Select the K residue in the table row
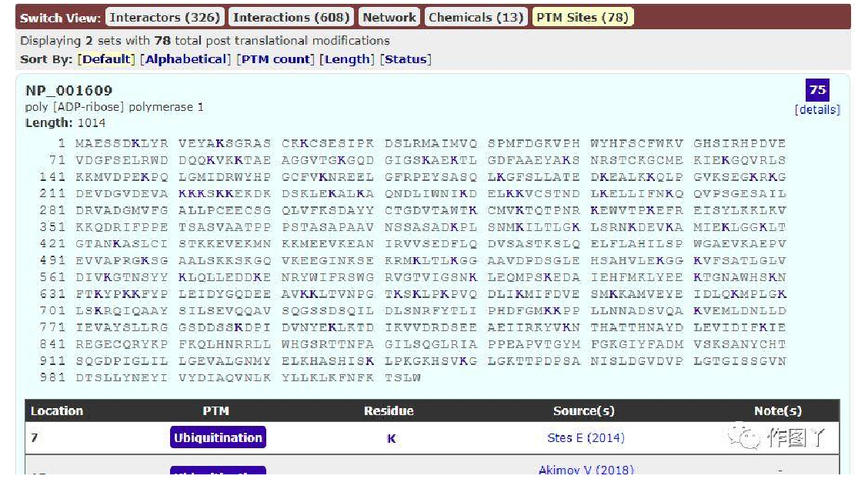 [391, 438]
